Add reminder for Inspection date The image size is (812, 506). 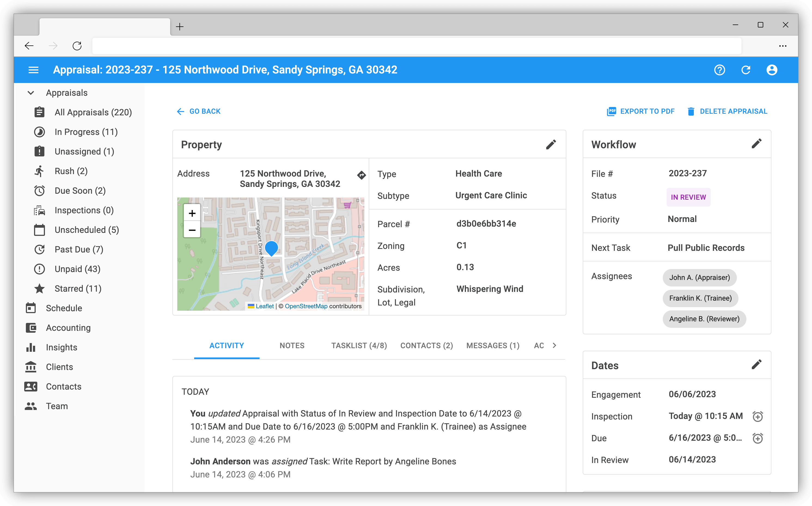click(x=757, y=416)
